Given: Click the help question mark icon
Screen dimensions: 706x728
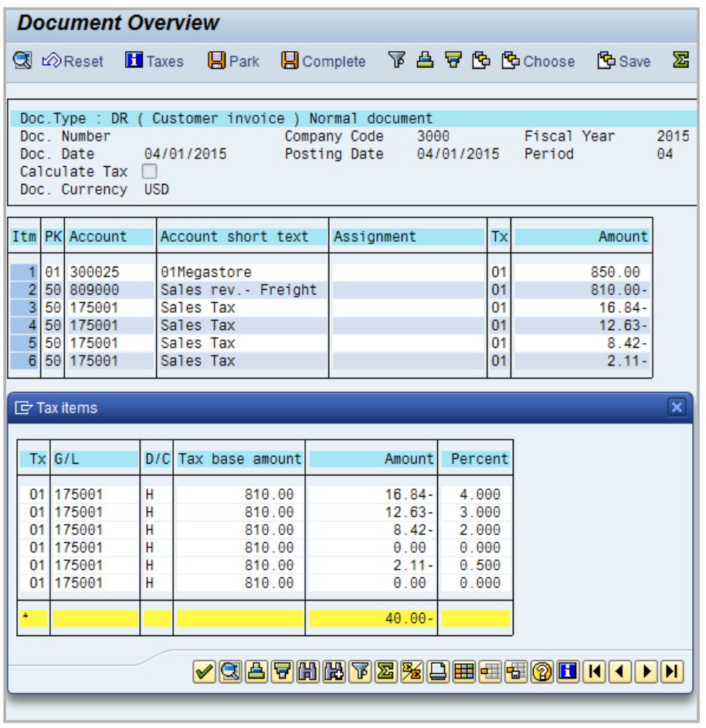Looking at the screenshot, I should pos(543,672).
